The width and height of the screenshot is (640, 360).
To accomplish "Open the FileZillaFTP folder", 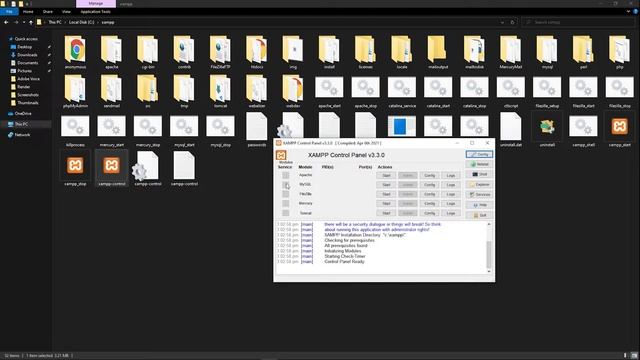I will pos(220,52).
